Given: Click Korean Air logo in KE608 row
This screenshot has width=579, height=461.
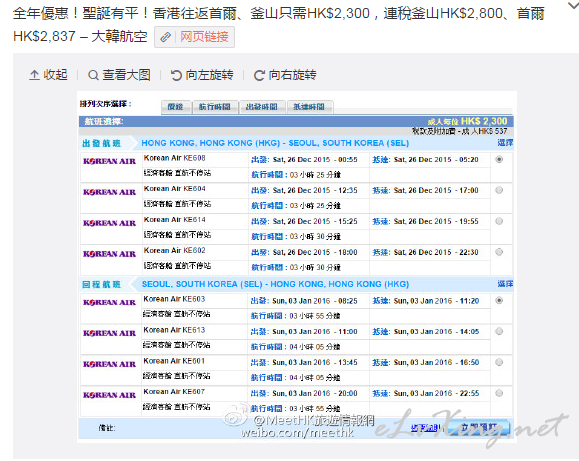Looking at the screenshot, I should 110,161.
